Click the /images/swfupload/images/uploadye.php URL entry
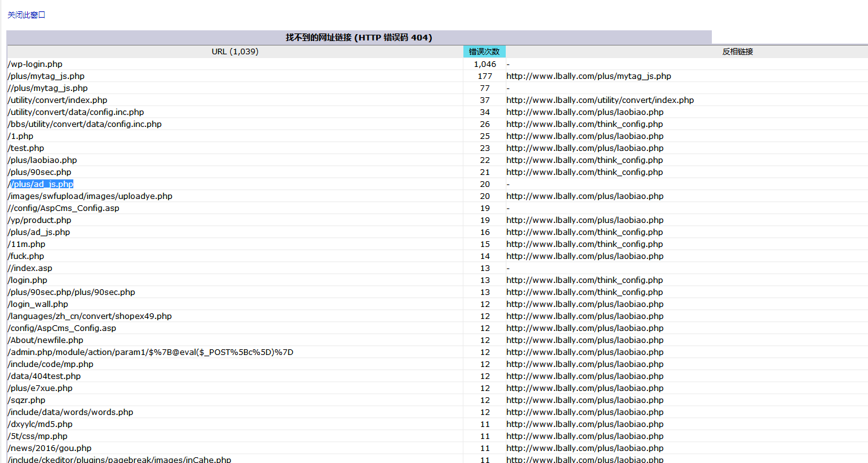Viewport: 868px width, 463px height. coord(90,196)
